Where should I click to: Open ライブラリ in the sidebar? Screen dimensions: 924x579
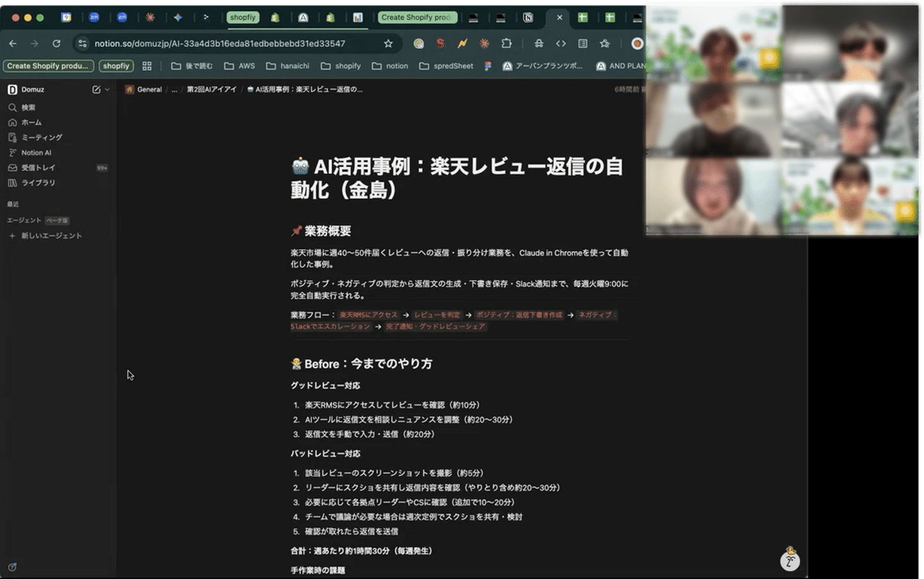pos(38,183)
